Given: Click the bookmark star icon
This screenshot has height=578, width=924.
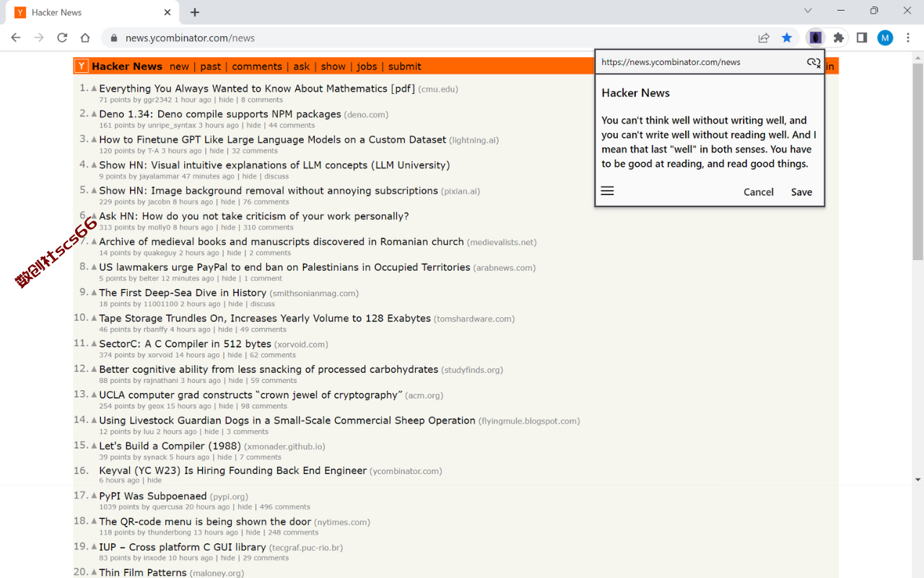Looking at the screenshot, I should click(x=787, y=38).
